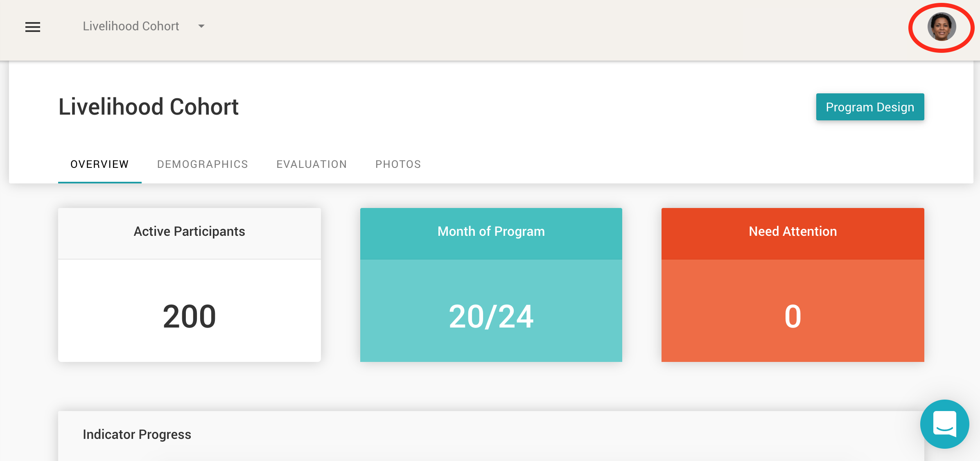Switch to the Overview tab

99,164
